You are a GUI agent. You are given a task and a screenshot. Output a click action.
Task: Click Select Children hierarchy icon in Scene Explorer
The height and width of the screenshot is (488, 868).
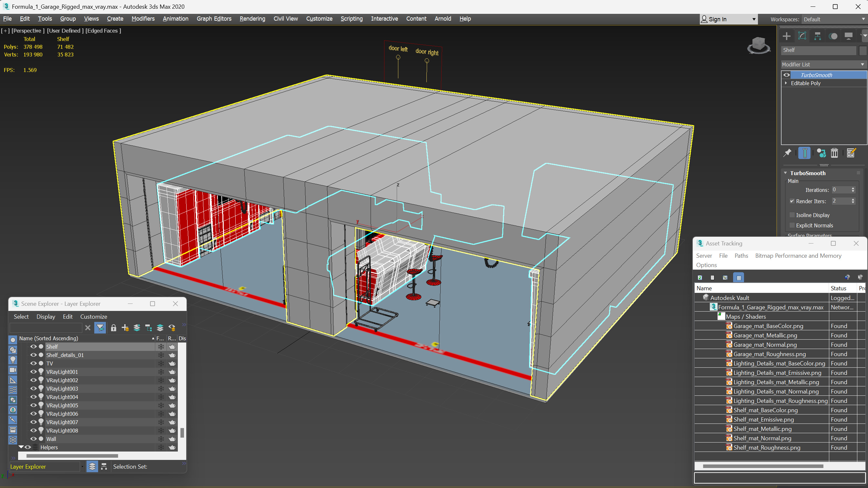[148, 328]
